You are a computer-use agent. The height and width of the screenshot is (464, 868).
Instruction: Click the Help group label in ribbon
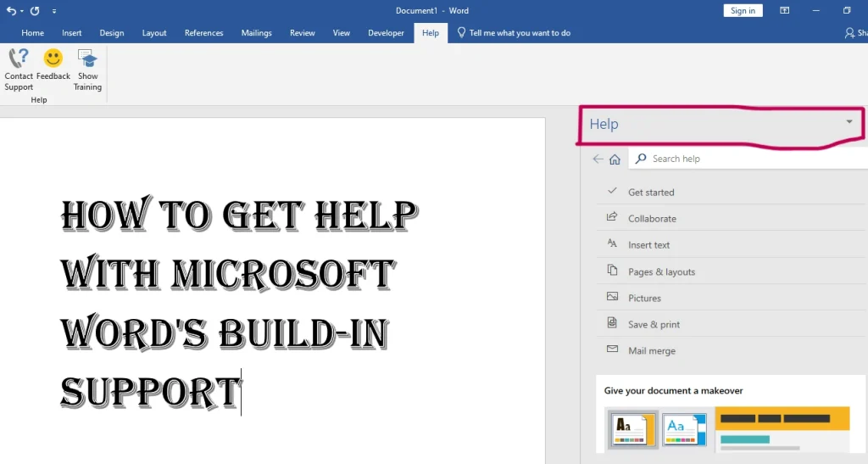tap(39, 99)
